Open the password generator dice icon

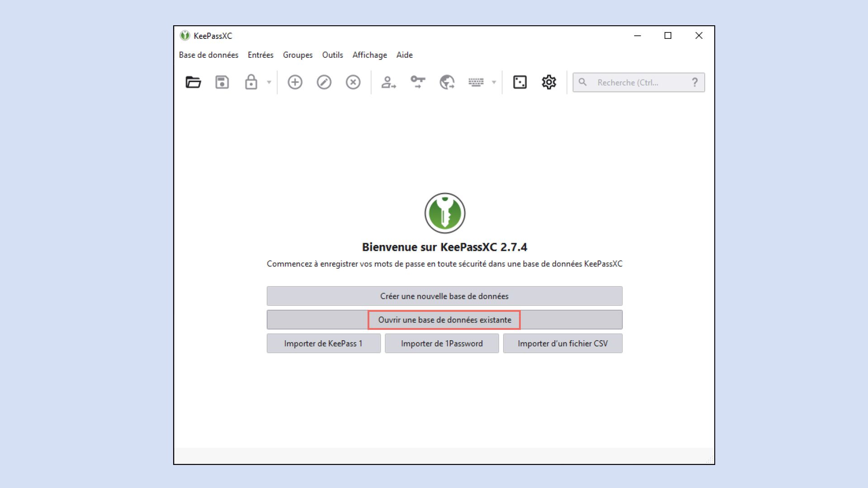tap(519, 82)
